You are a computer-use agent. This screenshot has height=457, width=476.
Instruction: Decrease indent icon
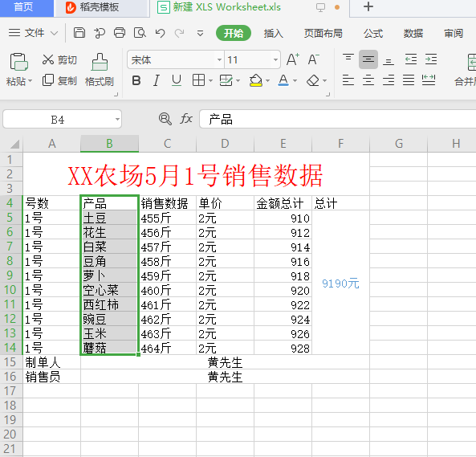(x=411, y=59)
